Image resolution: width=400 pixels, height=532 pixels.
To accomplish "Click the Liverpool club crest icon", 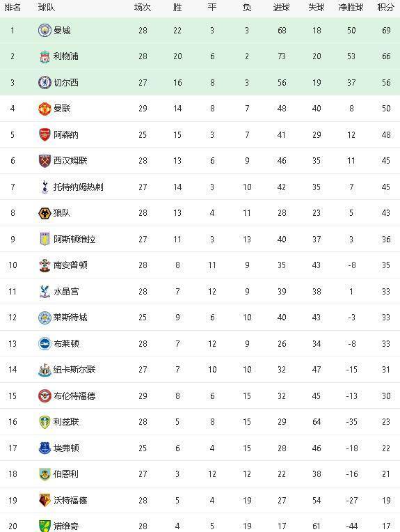I will coord(45,56).
